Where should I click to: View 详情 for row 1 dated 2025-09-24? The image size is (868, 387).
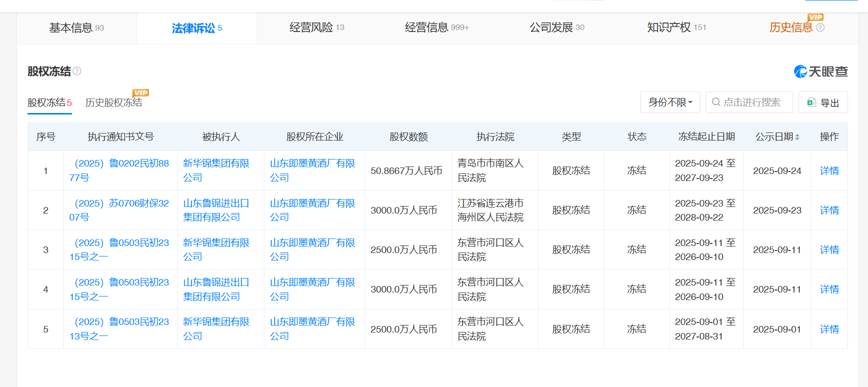click(830, 170)
